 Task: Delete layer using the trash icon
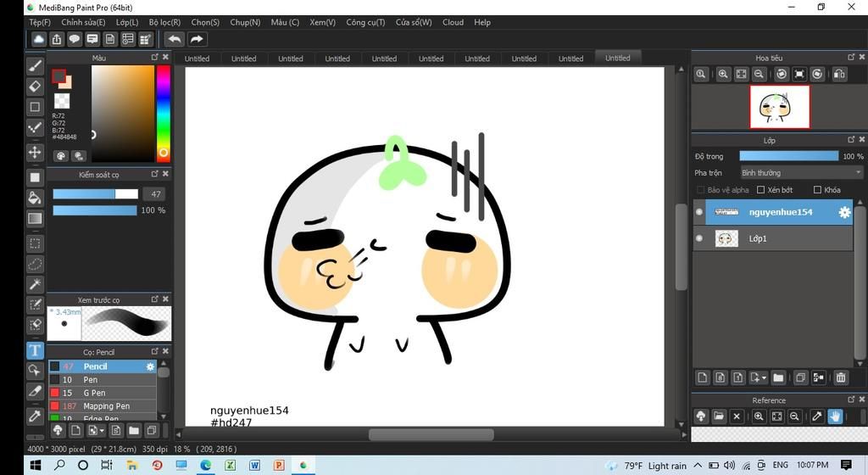841,377
